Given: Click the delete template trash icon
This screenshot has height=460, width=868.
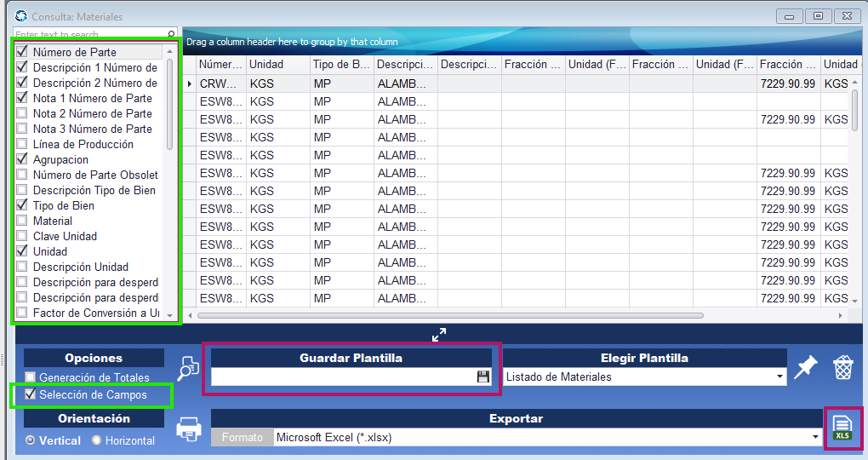Looking at the screenshot, I should click(842, 368).
